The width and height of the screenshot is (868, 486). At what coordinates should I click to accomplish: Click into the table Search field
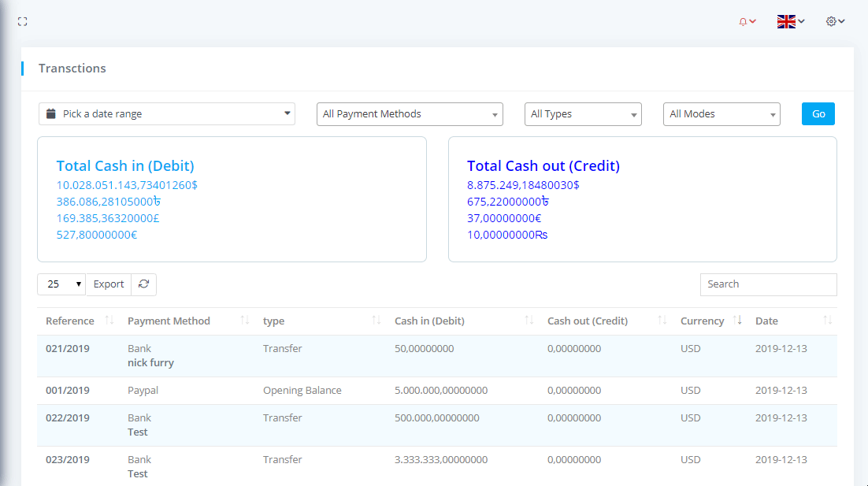point(768,284)
